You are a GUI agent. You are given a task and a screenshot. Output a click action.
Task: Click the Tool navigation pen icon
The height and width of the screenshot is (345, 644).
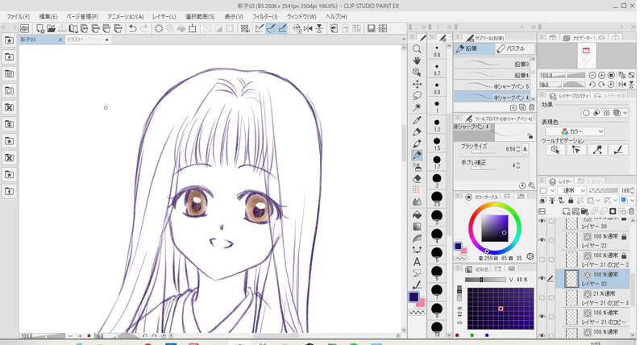pos(618,150)
